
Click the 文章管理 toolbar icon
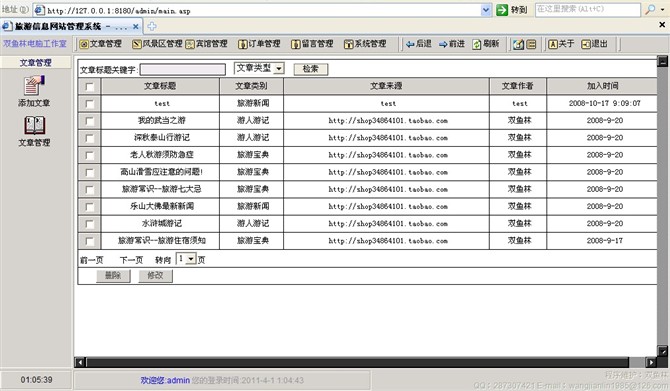(x=84, y=44)
